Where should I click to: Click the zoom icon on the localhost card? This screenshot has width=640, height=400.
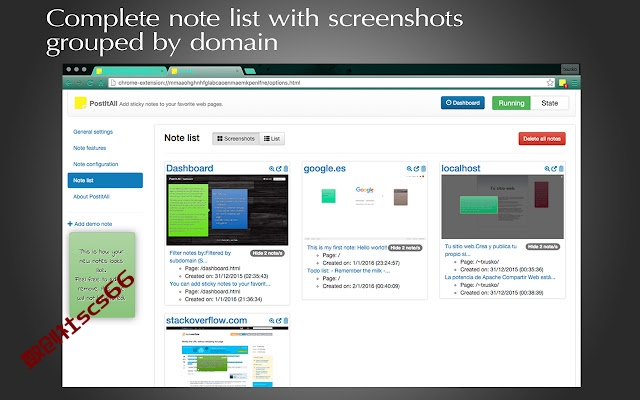pos(547,169)
